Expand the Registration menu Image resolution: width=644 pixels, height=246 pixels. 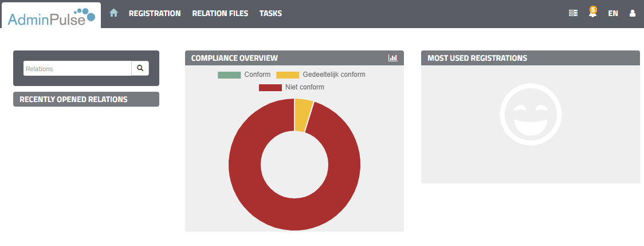point(155,13)
